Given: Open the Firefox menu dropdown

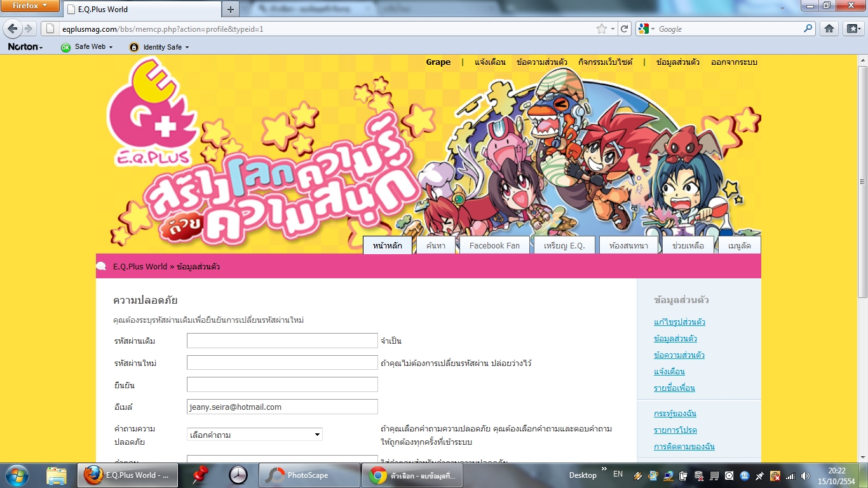Looking at the screenshot, I should [31, 6].
